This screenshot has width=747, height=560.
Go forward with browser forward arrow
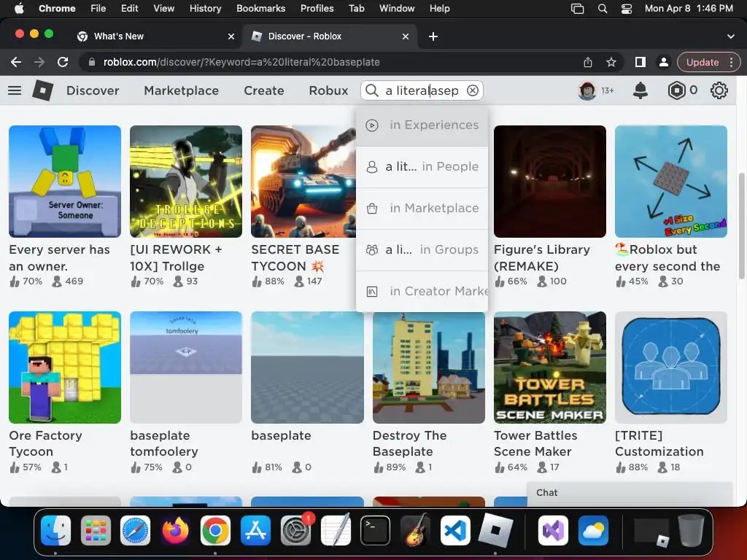(39, 62)
